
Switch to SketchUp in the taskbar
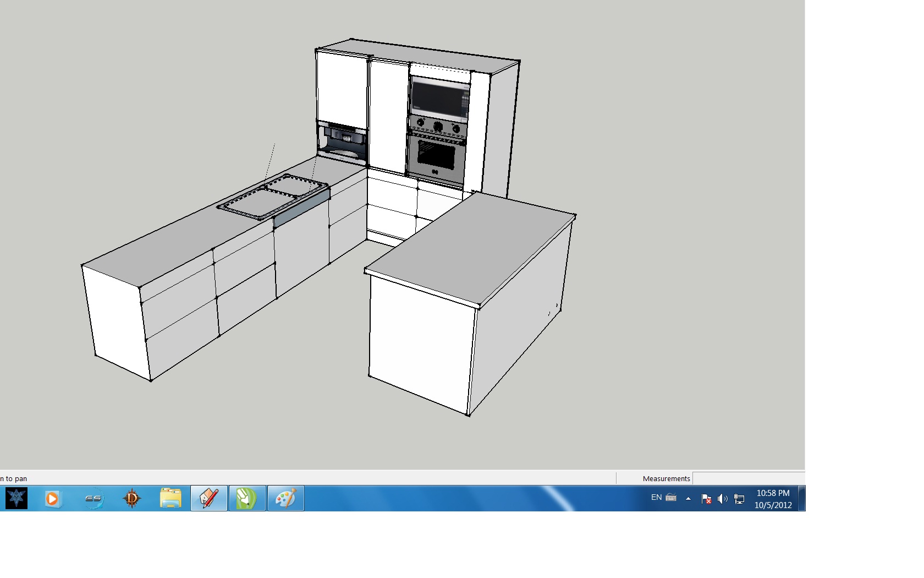click(209, 499)
